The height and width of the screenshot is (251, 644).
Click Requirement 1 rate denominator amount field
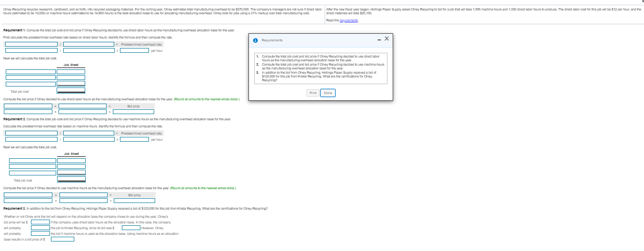tap(89, 50)
